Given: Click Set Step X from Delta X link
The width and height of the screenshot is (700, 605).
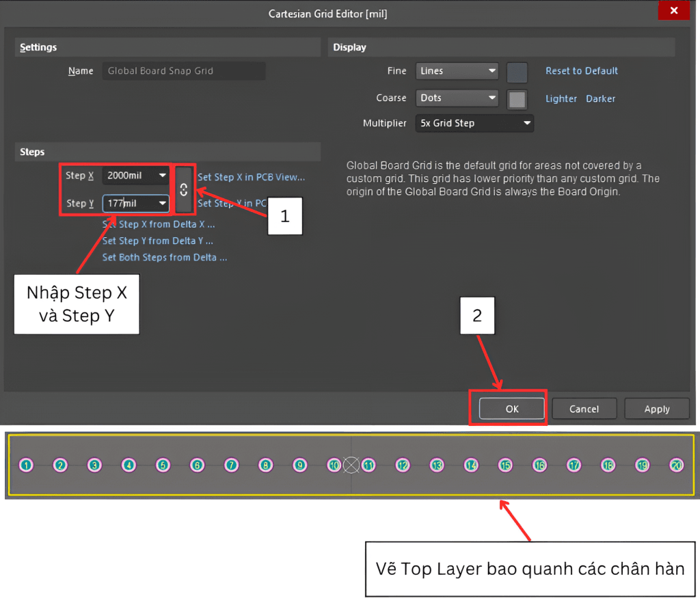Looking at the screenshot, I should click(x=158, y=224).
